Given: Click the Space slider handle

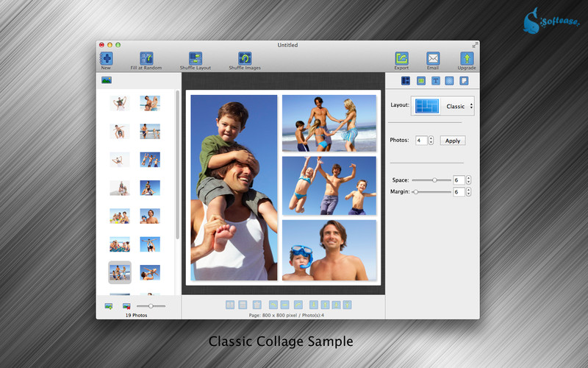Looking at the screenshot, I should coord(434,180).
